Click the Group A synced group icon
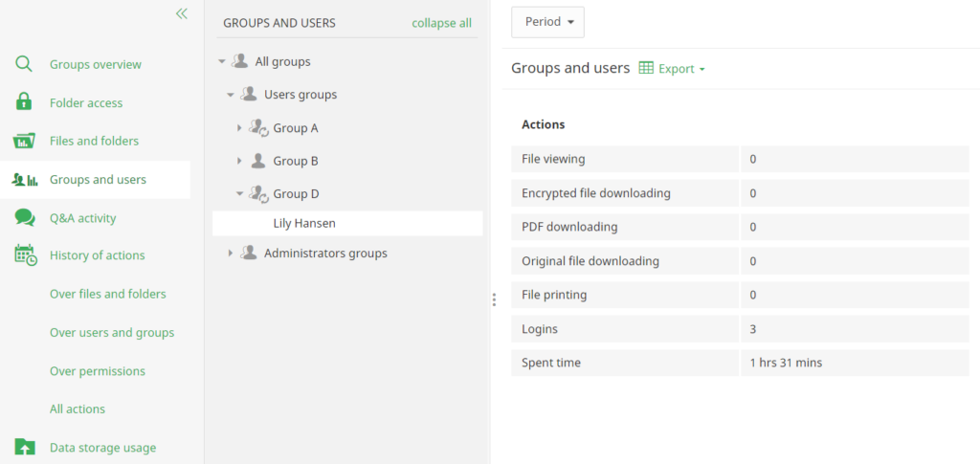This screenshot has height=464, width=980. (258, 128)
